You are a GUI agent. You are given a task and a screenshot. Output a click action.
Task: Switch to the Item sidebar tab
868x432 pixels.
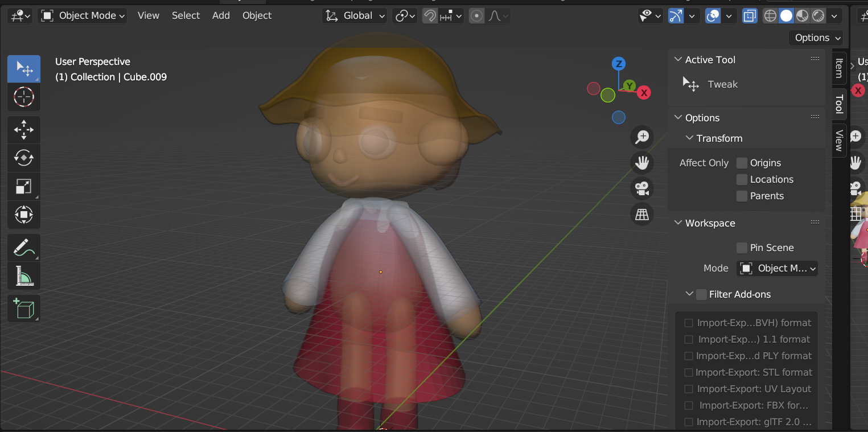click(839, 68)
